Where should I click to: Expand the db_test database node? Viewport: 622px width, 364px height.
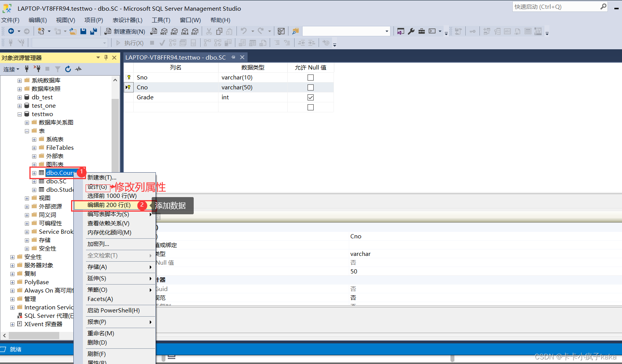click(x=19, y=97)
